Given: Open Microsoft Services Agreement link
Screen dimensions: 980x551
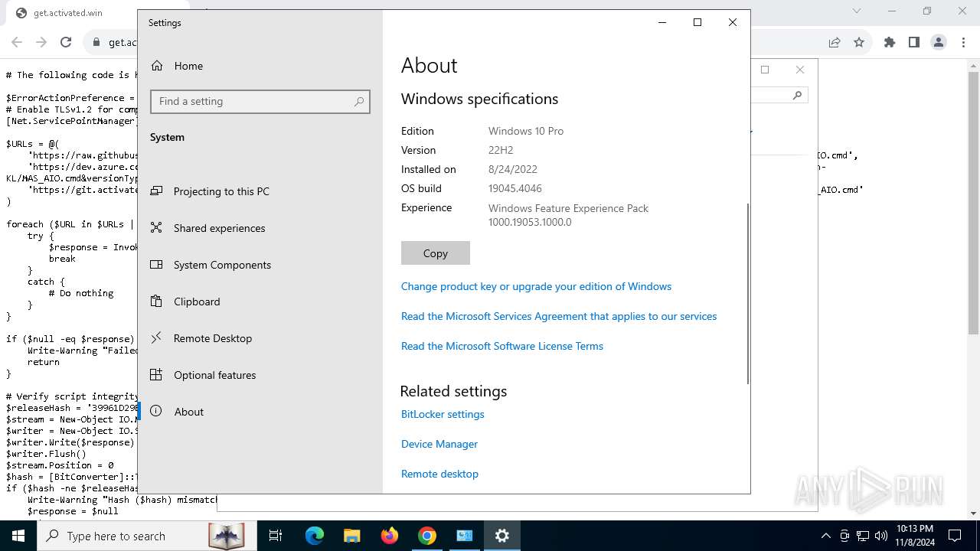Looking at the screenshot, I should point(559,316).
